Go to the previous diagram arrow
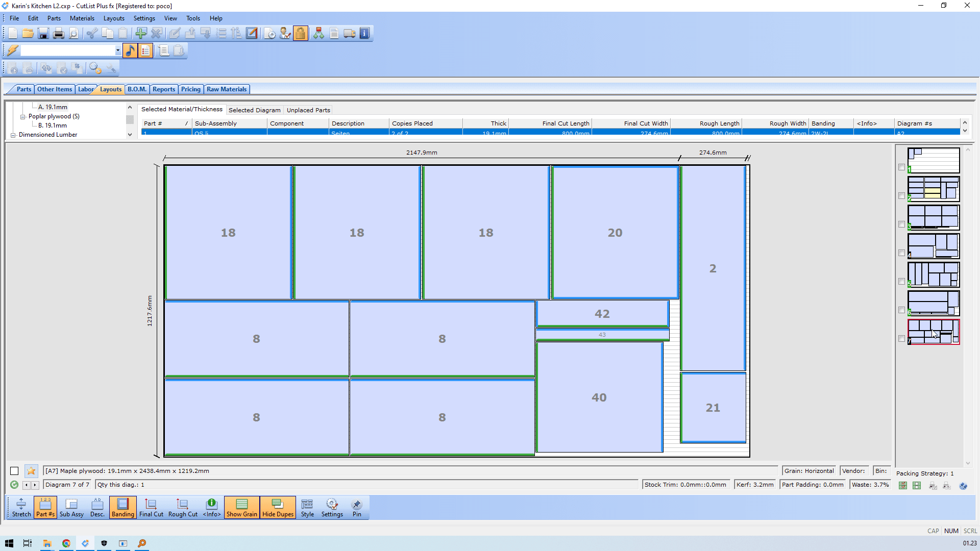 (x=27, y=485)
